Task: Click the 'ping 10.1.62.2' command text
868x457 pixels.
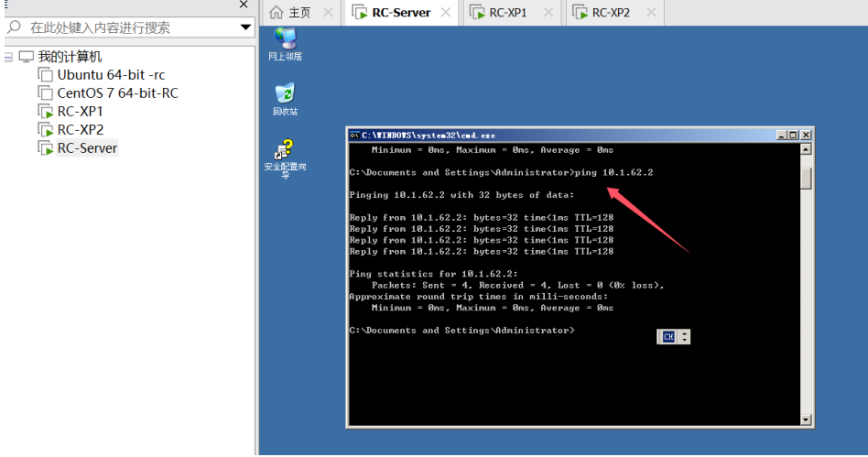Action: coord(613,172)
